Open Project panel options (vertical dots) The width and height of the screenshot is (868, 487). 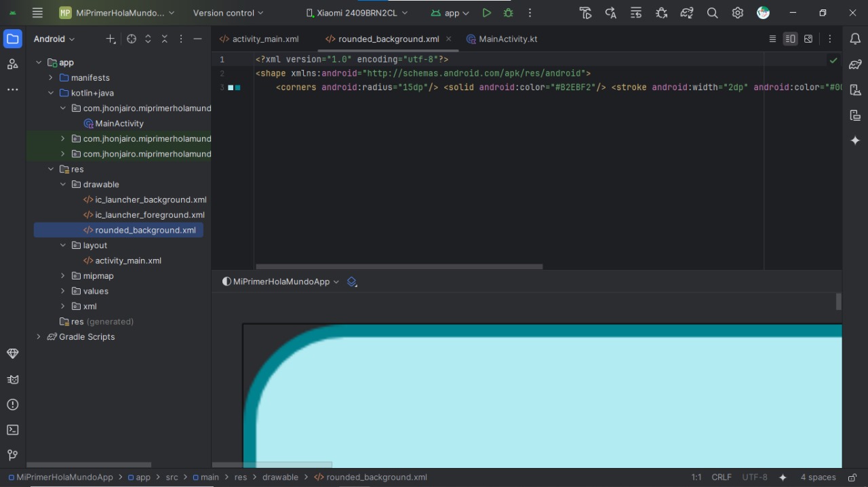181,39
